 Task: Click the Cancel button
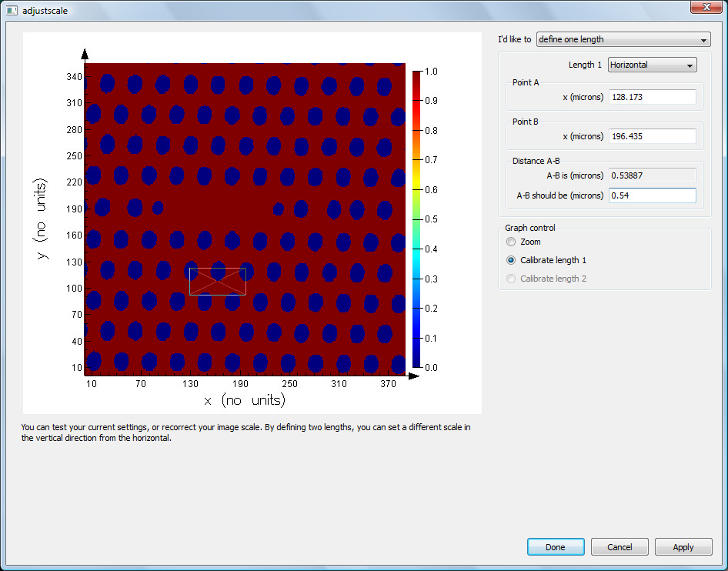(619, 547)
